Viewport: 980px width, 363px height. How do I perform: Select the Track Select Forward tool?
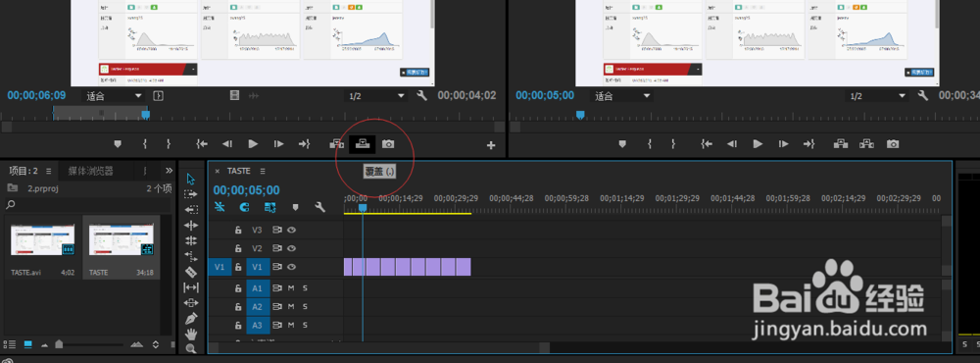191,194
